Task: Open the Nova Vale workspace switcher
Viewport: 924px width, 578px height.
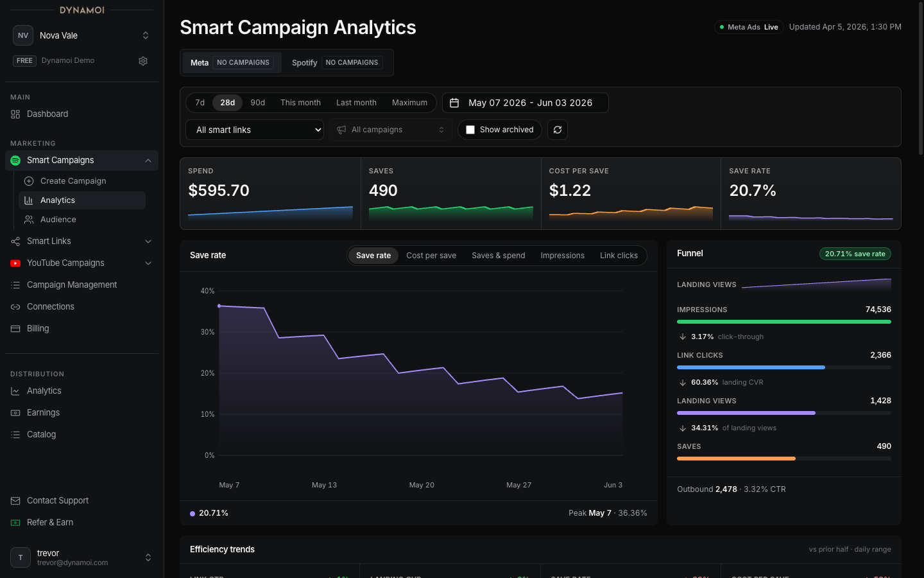Action: 82,35
